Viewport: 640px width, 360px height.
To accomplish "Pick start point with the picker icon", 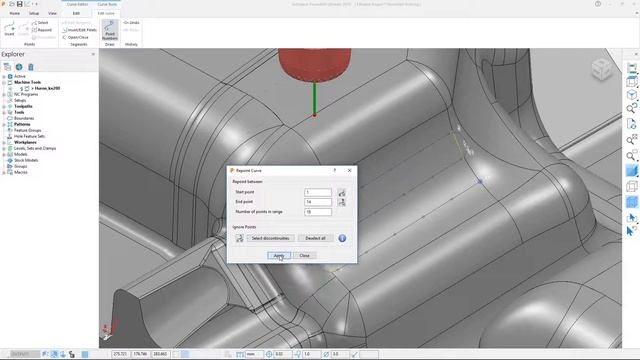I will tap(342, 192).
